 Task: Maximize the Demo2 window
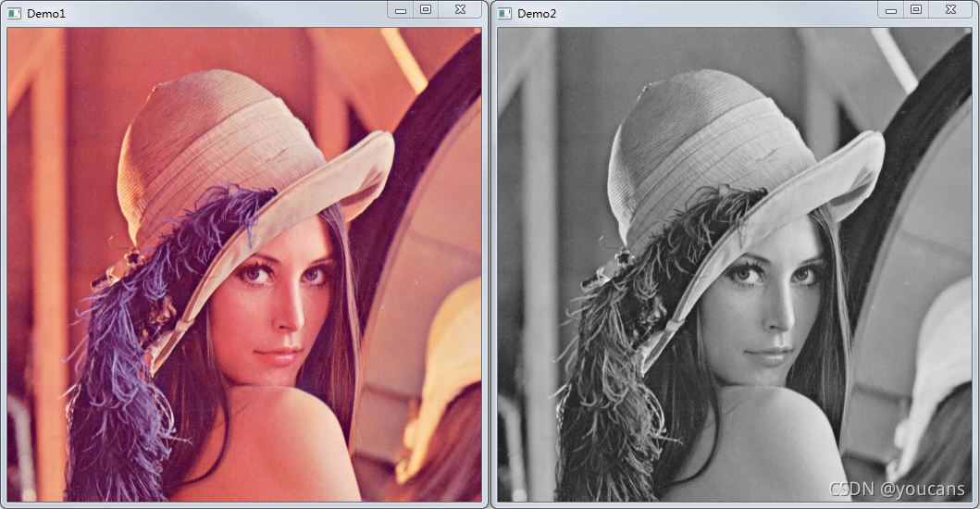coord(916,9)
